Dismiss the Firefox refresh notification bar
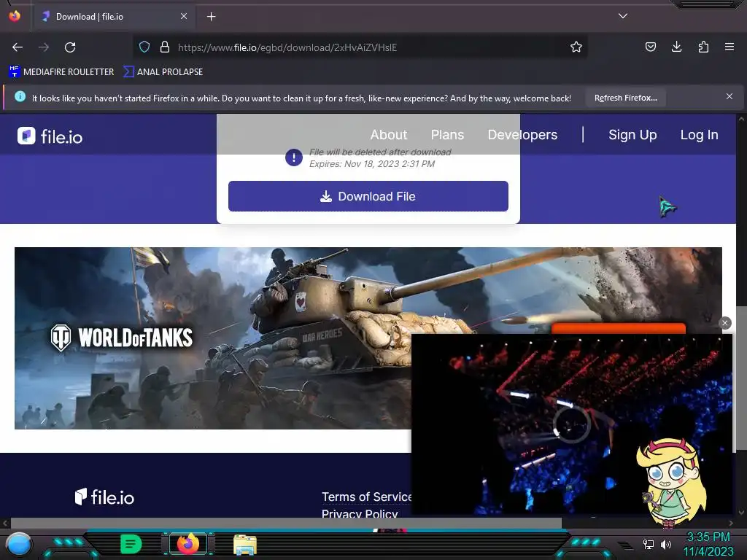The image size is (747, 560). (729, 97)
